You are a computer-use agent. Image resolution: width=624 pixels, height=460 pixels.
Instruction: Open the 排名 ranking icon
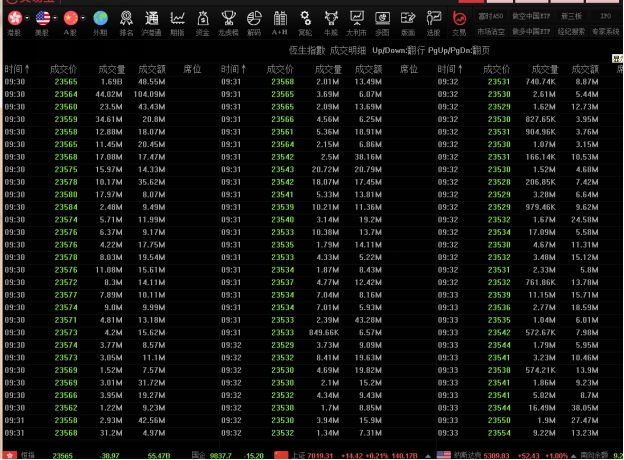pyautogui.click(x=126, y=19)
